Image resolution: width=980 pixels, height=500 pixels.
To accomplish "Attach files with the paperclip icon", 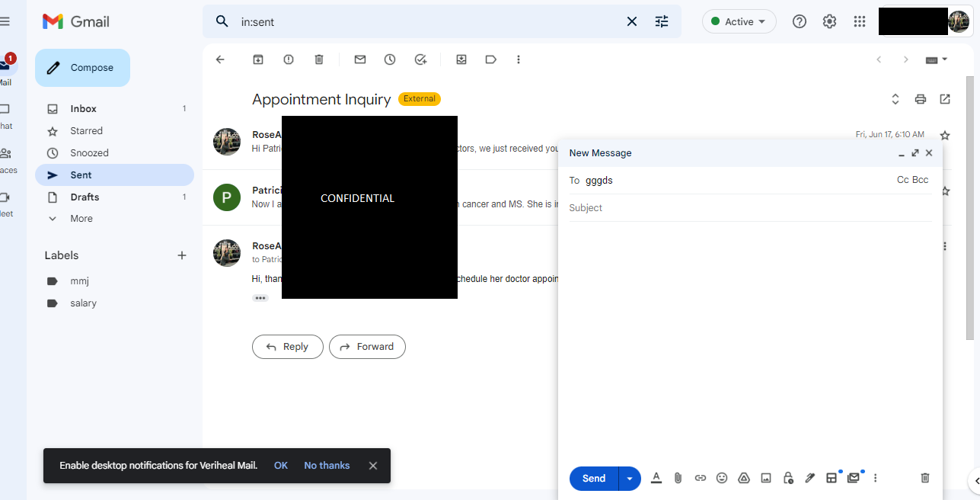I will click(x=678, y=478).
